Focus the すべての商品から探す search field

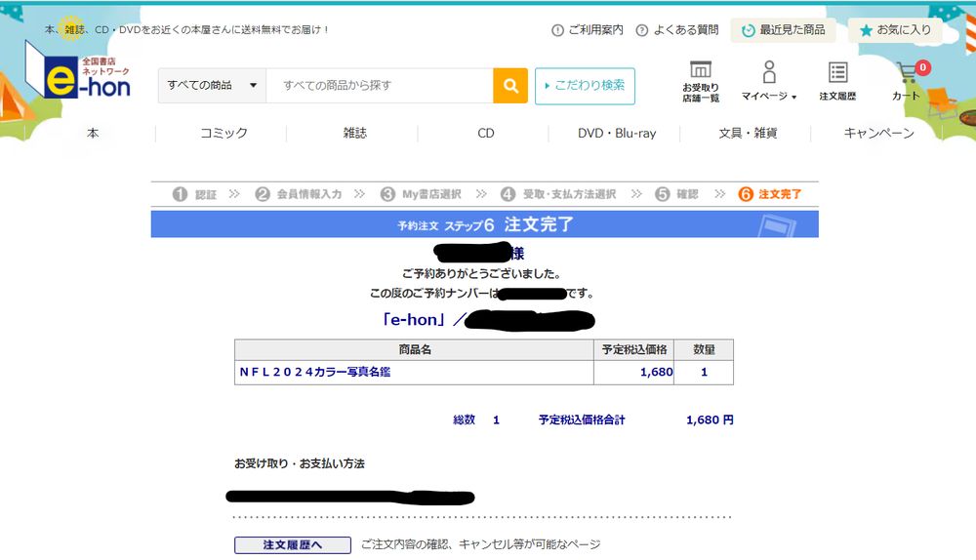point(380,85)
